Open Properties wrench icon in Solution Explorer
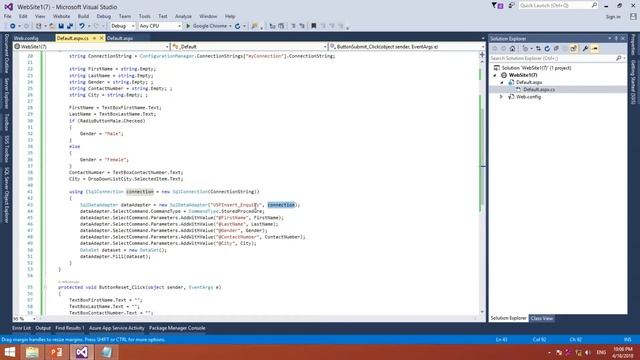The height and width of the screenshot is (360, 640). point(585,49)
